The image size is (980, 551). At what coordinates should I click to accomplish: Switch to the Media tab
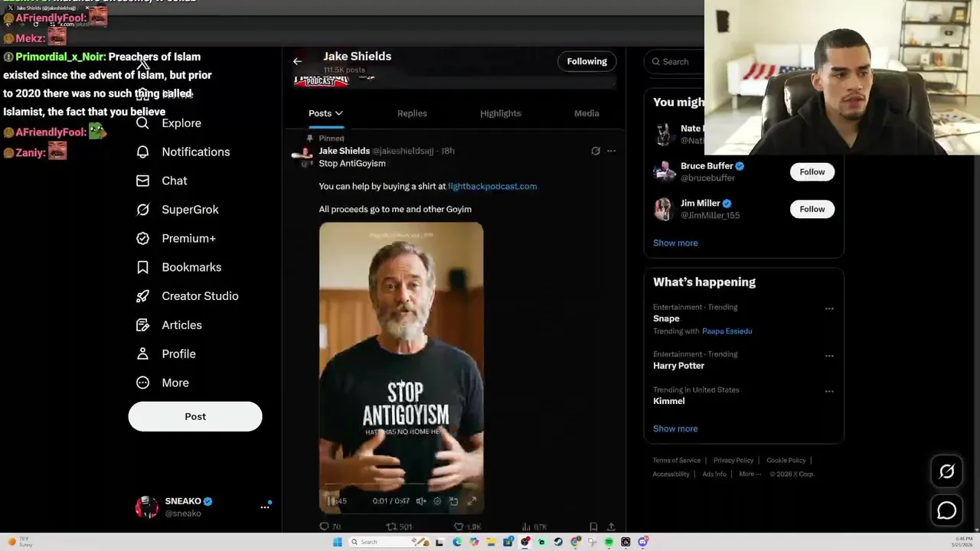(586, 113)
